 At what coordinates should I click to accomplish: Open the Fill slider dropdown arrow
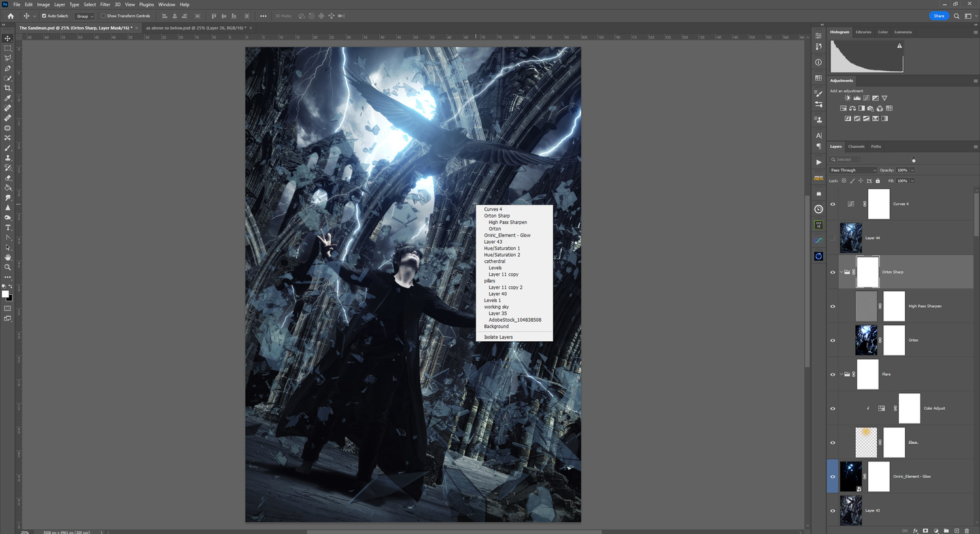pyautogui.click(x=912, y=181)
